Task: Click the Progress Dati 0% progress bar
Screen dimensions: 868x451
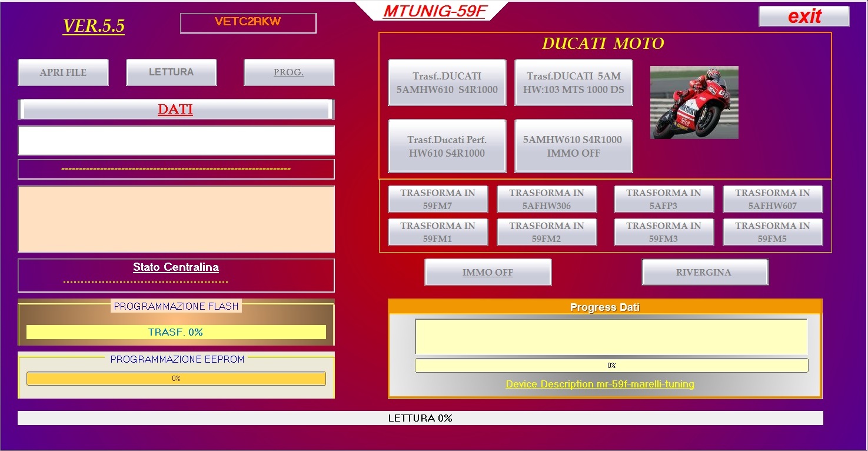Action: [x=611, y=366]
